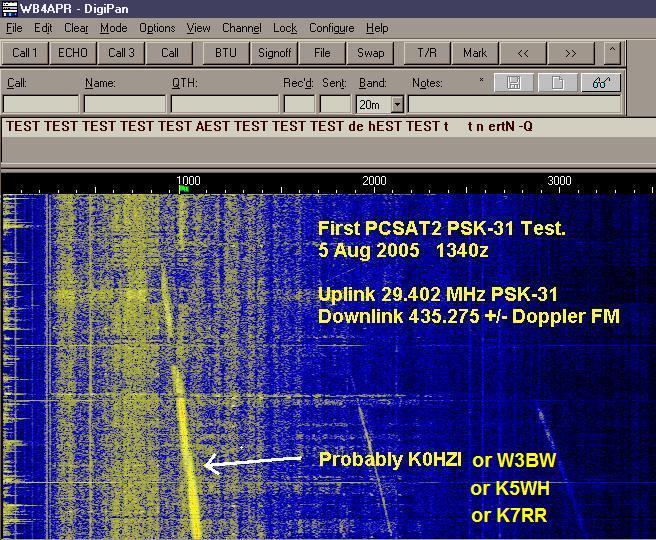Click the new log entry page icon

(559, 83)
